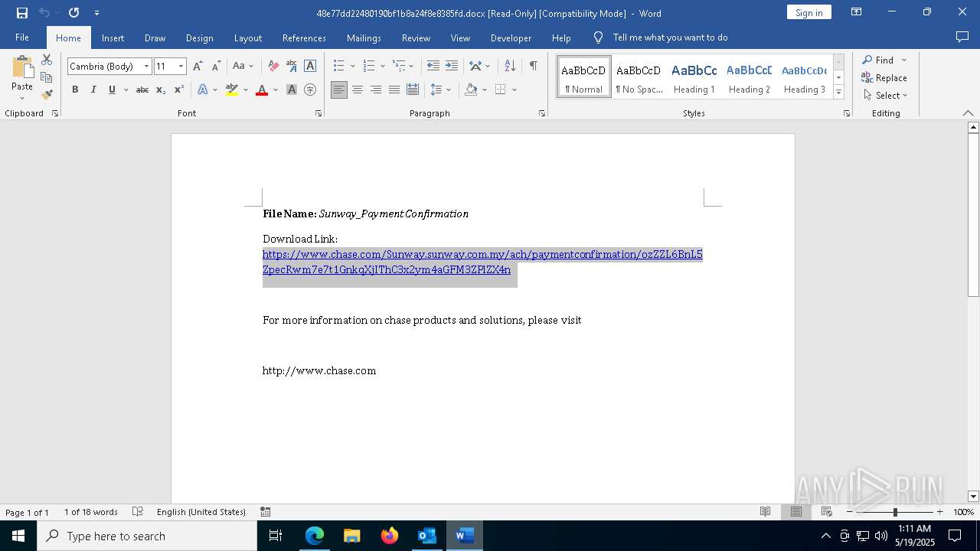Switch to the Layout tab
The height and width of the screenshot is (551, 980).
coord(247,37)
